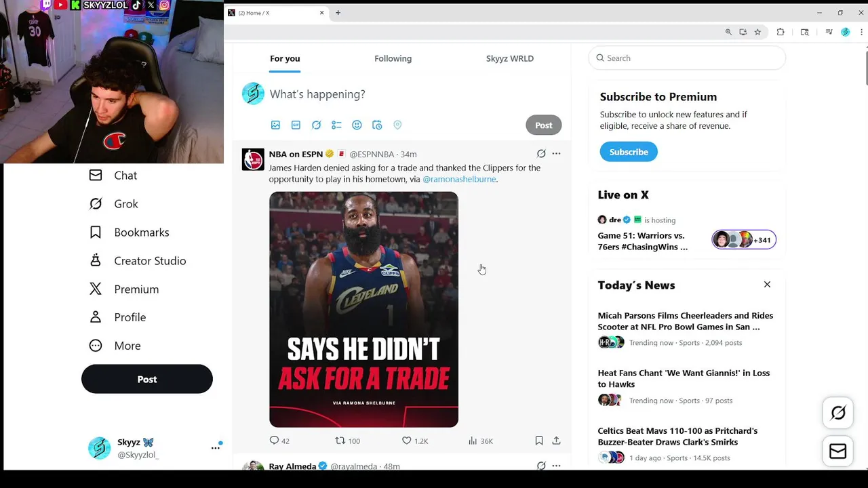Open the More menu in sidebar

(115, 346)
